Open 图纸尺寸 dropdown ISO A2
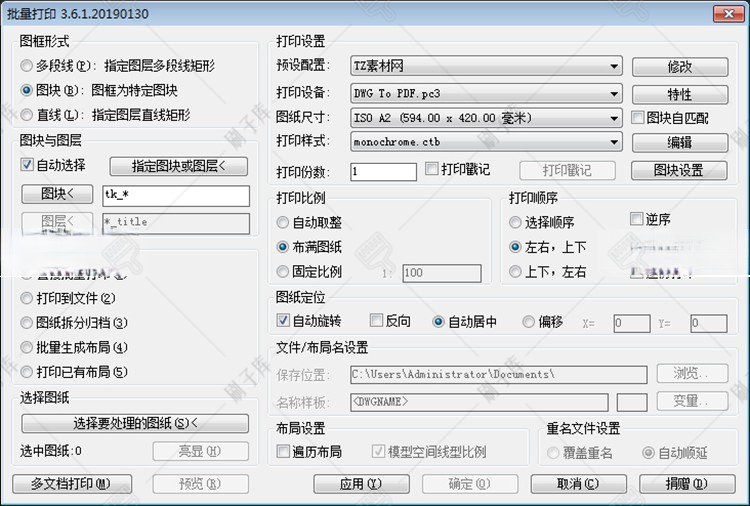Viewport: 750px width, 506px height. pos(486,118)
